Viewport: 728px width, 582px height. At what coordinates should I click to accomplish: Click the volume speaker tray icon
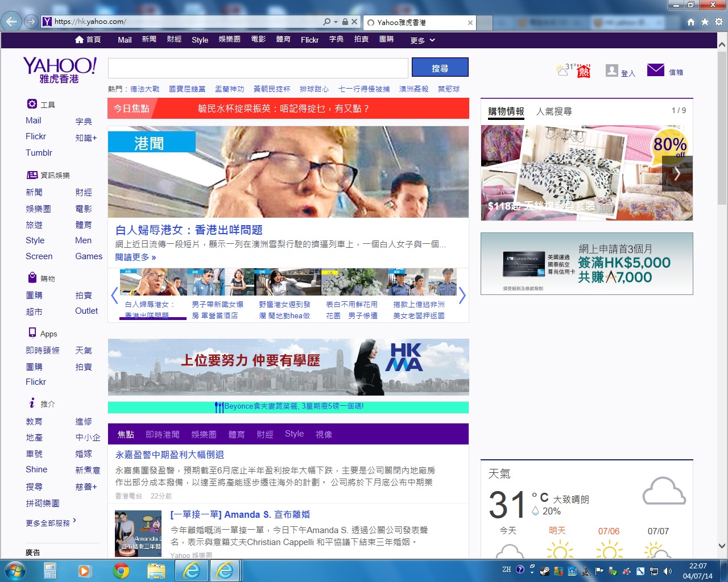tap(667, 571)
